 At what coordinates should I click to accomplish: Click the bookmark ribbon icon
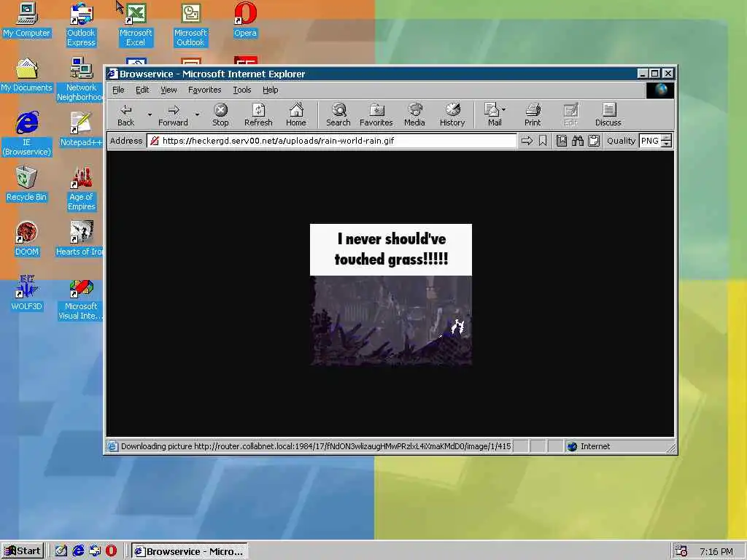543,141
